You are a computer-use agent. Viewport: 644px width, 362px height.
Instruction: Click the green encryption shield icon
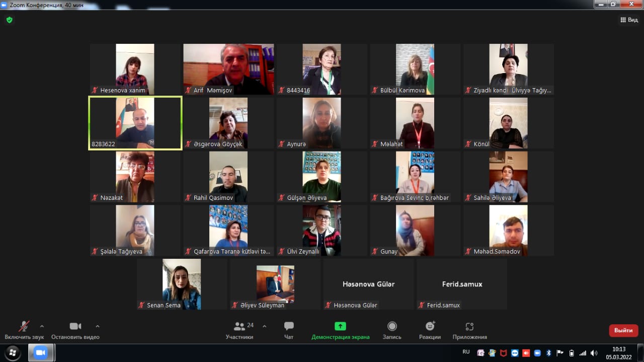coord(9,20)
